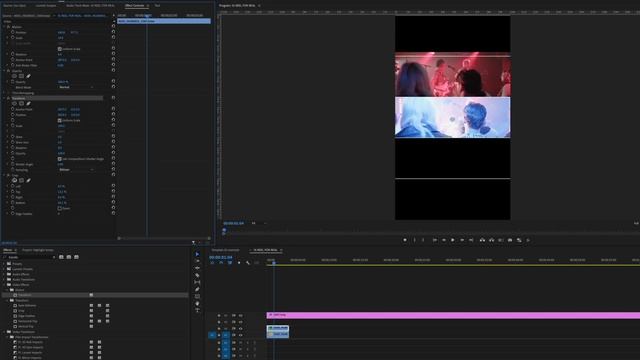
Task: Toggle animation stopwatch for Crop Left
Action: coord(13,186)
